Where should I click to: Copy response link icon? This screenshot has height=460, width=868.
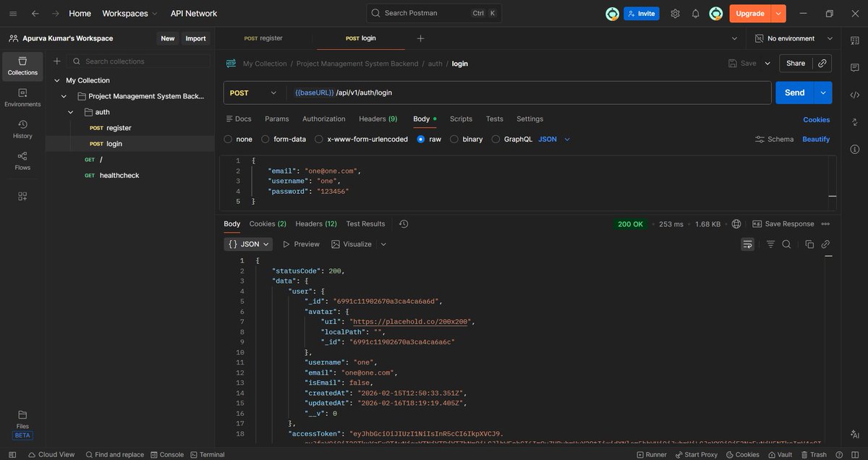[825, 244]
